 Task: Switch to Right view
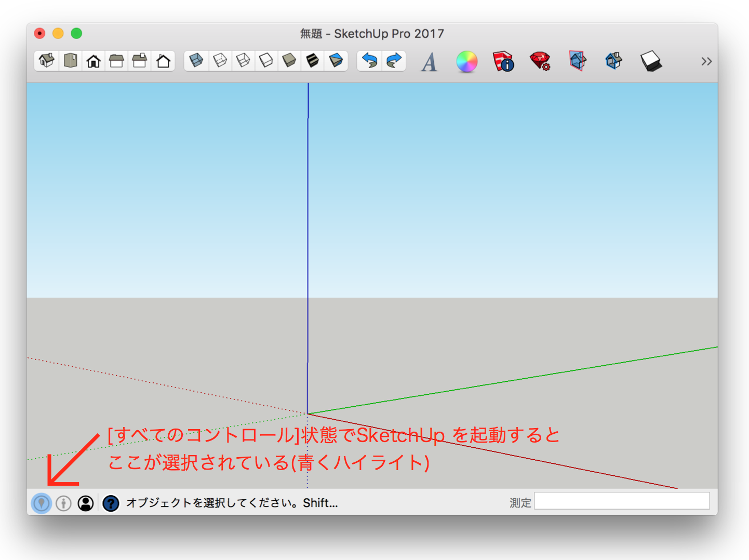point(116,61)
